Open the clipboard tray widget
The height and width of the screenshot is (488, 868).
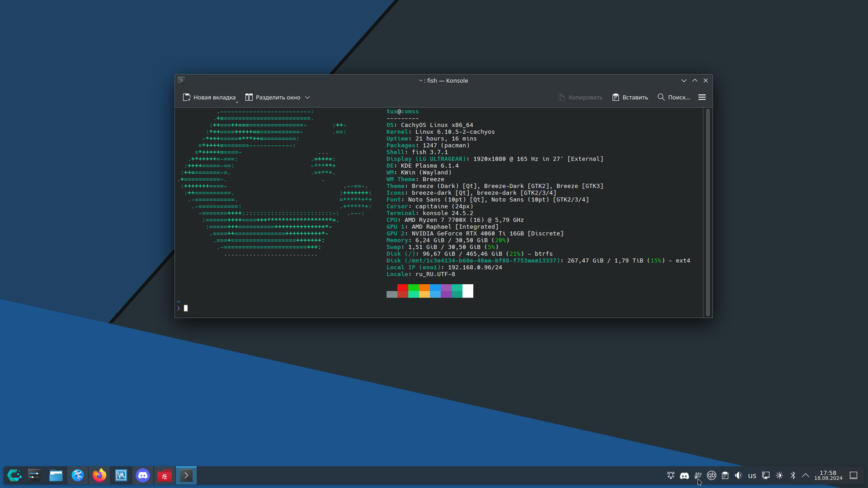click(x=725, y=475)
